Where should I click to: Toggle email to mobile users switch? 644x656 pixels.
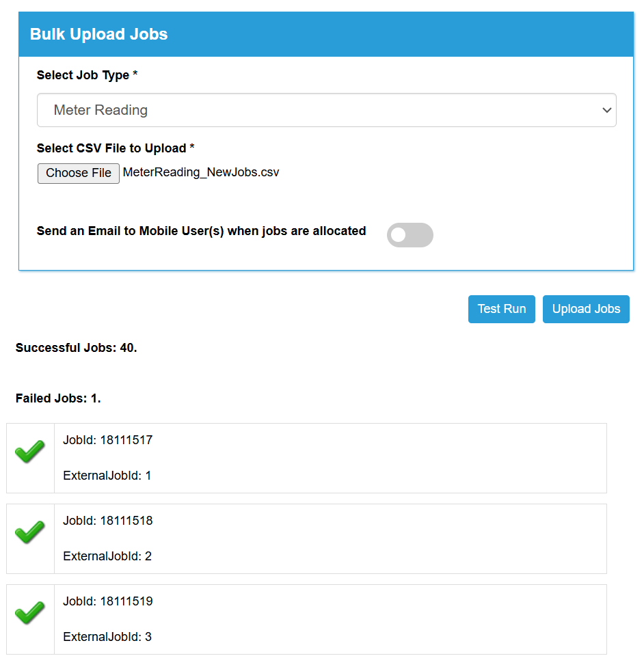(410, 235)
